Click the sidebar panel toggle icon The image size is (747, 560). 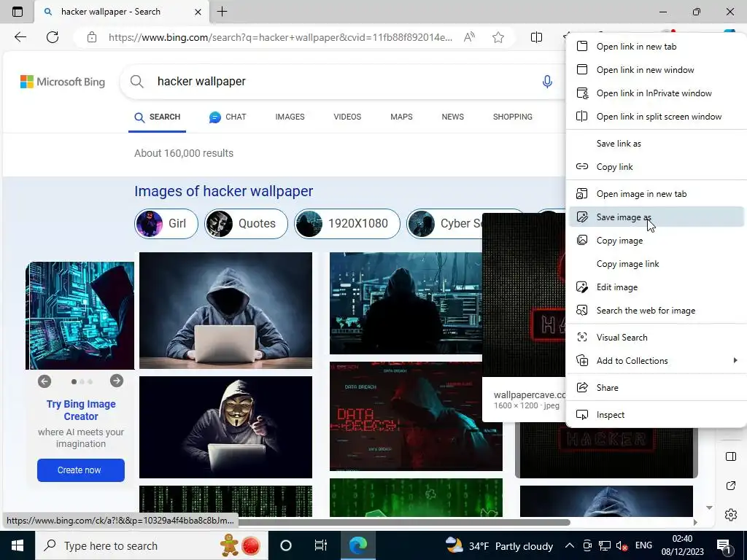731,456
